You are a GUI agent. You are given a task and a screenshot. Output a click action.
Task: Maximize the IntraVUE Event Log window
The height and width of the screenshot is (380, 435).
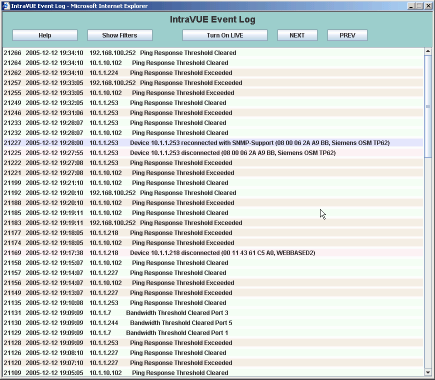[419, 6]
